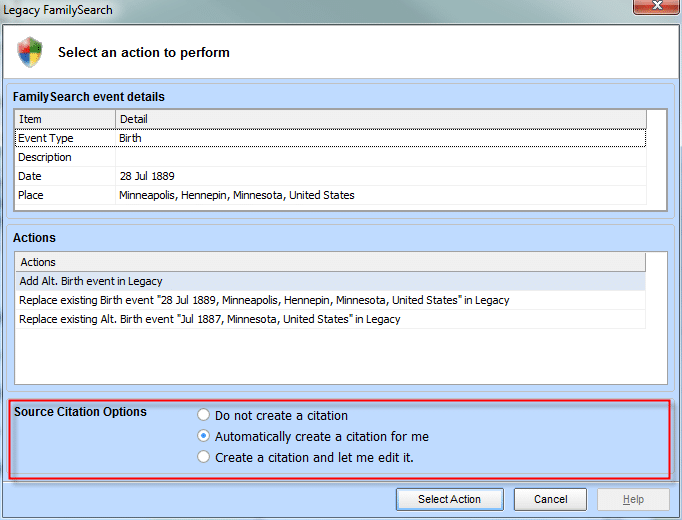Click the 'Birth' detail value
682x520 pixels.
click(x=130, y=138)
